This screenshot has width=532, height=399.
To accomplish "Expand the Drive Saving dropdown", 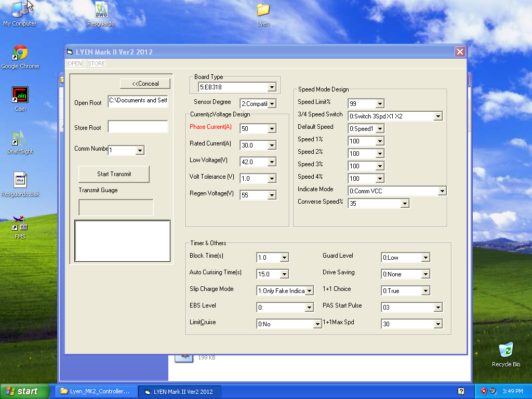I will click(425, 274).
